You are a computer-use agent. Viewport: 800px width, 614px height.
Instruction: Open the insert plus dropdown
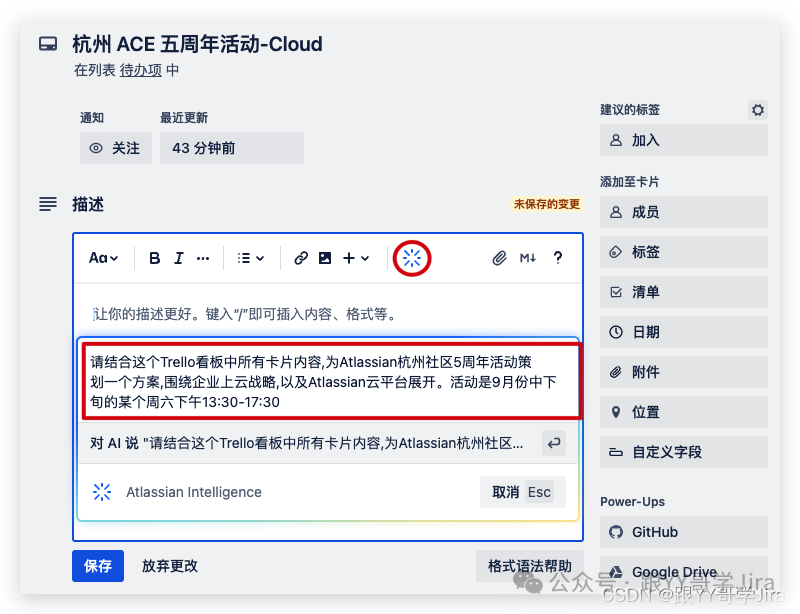click(356, 258)
